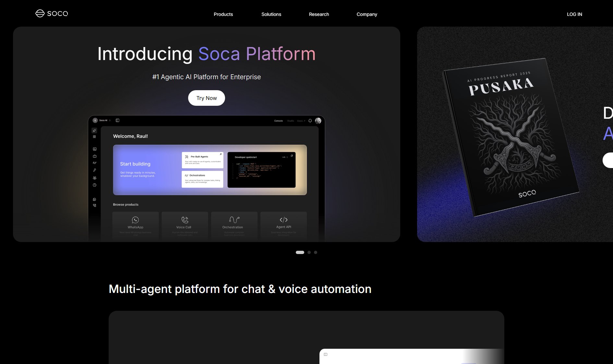Screen dimensions: 613x364
Task: Select the third carousel dot indicator
Action: pyautogui.click(x=316, y=252)
